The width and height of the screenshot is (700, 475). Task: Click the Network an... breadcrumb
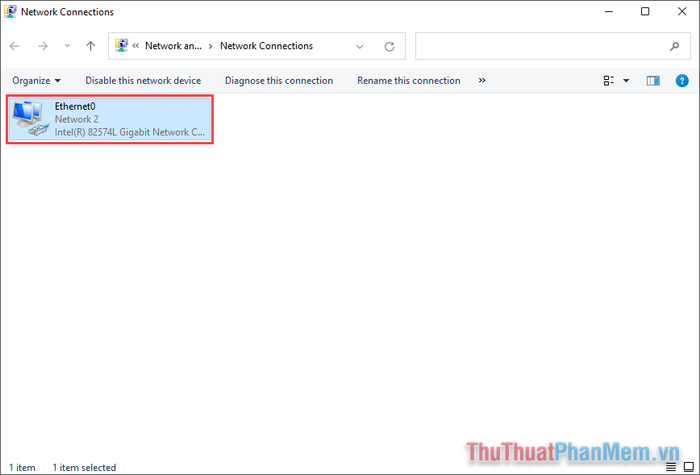(173, 46)
